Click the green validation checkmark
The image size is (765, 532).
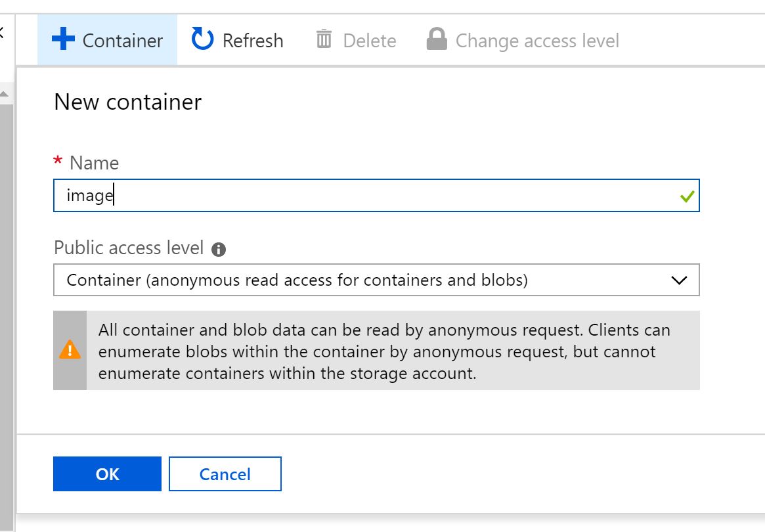(687, 196)
